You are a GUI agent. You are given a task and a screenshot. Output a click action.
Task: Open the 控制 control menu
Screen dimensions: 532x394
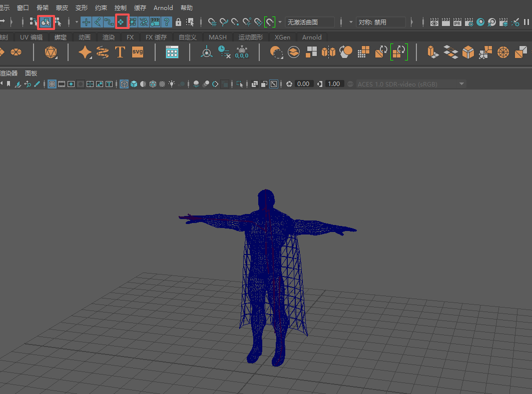pyautogui.click(x=121, y=8)
